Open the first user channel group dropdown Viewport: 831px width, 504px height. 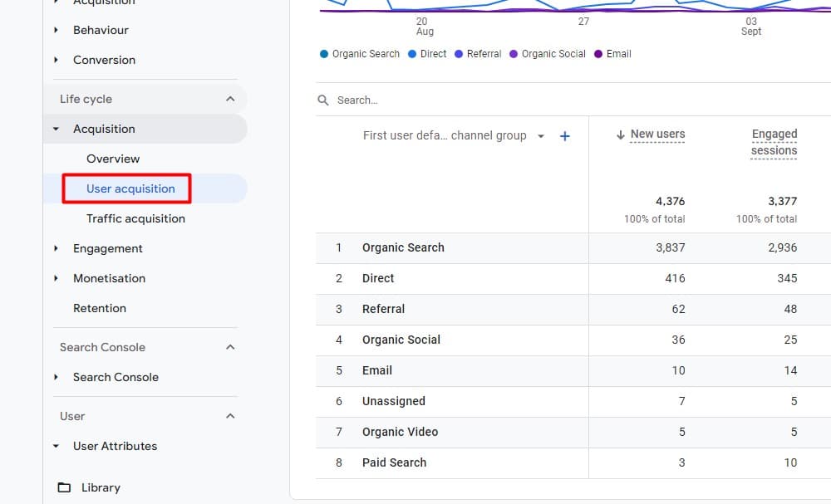point(541,136)
